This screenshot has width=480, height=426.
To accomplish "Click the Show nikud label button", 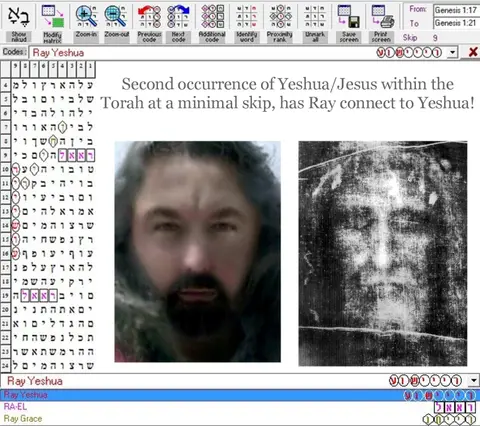I will [x=19, y=37].
